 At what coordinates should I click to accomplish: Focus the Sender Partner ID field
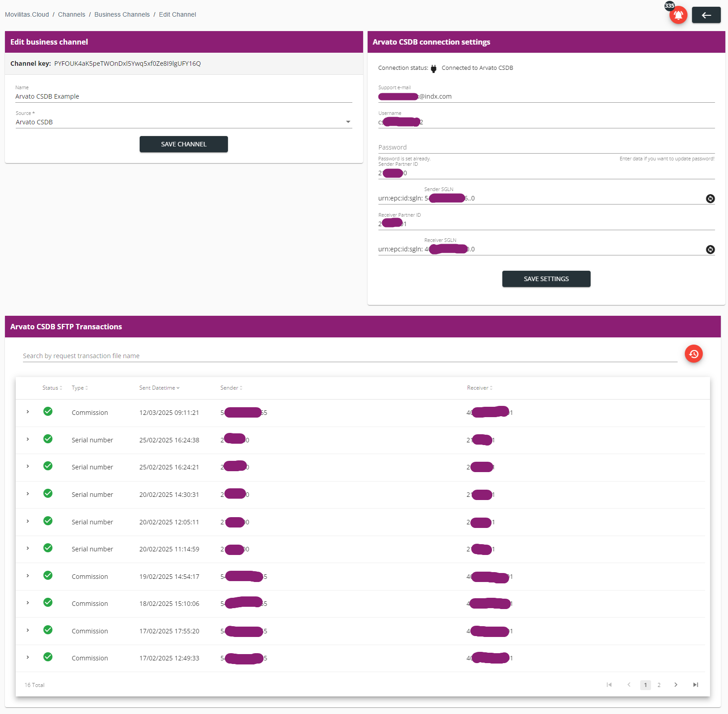point(546,173)
